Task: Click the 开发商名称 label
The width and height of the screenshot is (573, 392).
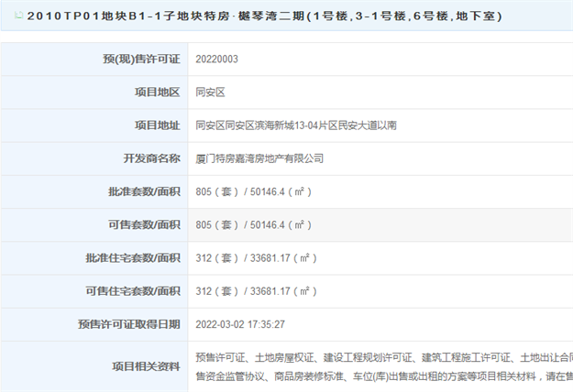Action: coord(151,158)
